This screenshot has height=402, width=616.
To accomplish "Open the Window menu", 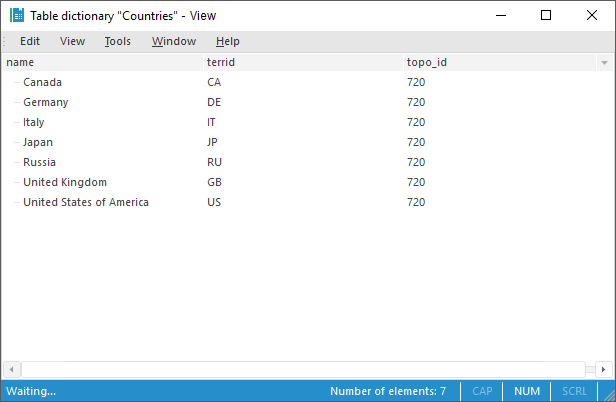I will pyautogui.click(x=174, y=41).
